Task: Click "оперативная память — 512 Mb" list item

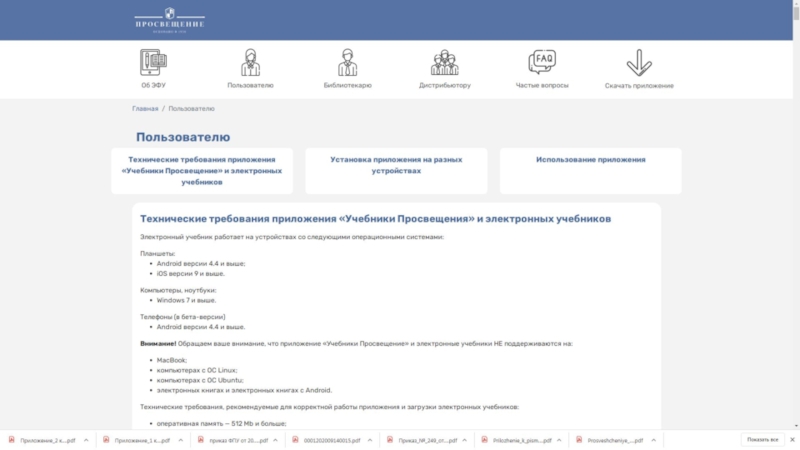Action: (x=221, y=424)
